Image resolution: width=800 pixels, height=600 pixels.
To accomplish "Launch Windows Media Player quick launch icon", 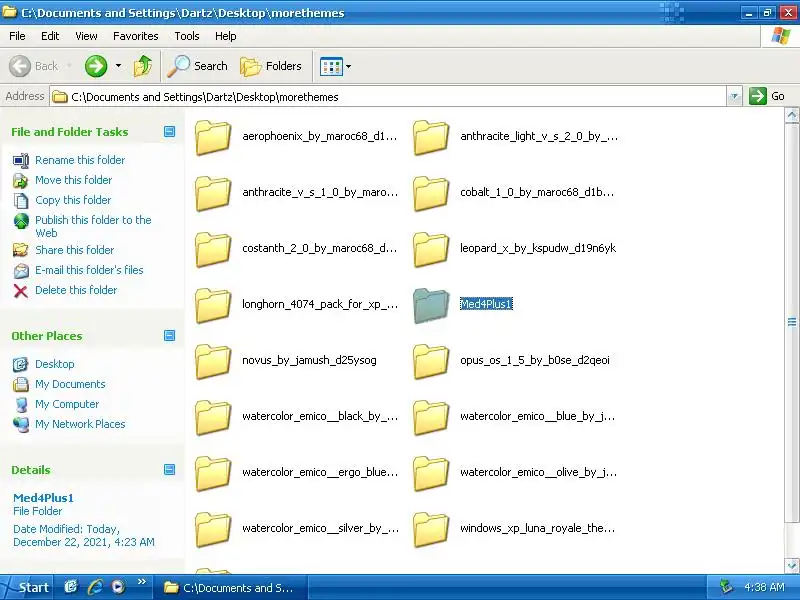I will pos(118,587).
